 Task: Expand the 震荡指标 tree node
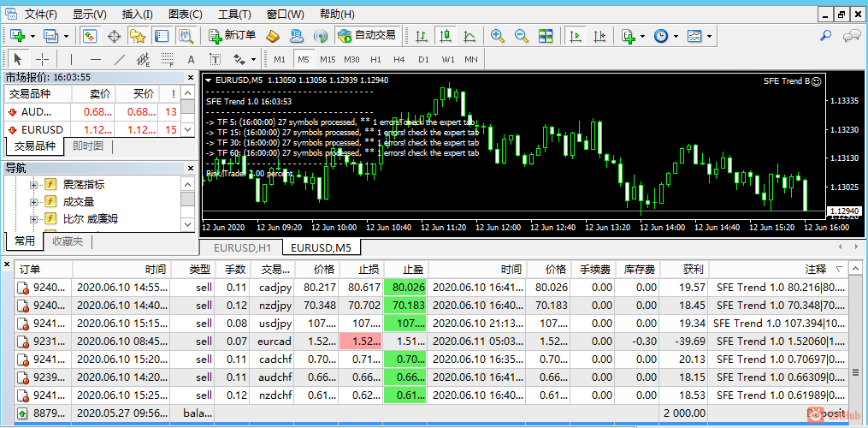click(33, 185)
